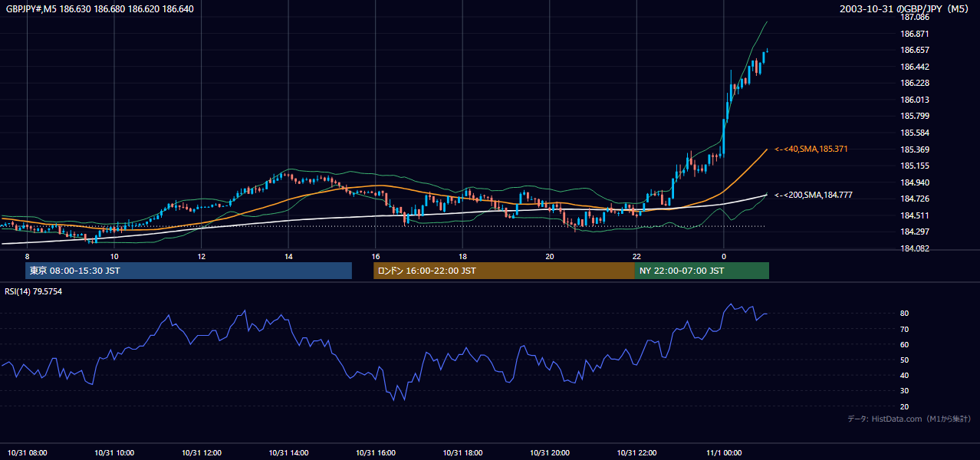This screenshot has height=460, width=980.
Task: Click hour tick 8 under the price chart
Action: click(27, 256)
